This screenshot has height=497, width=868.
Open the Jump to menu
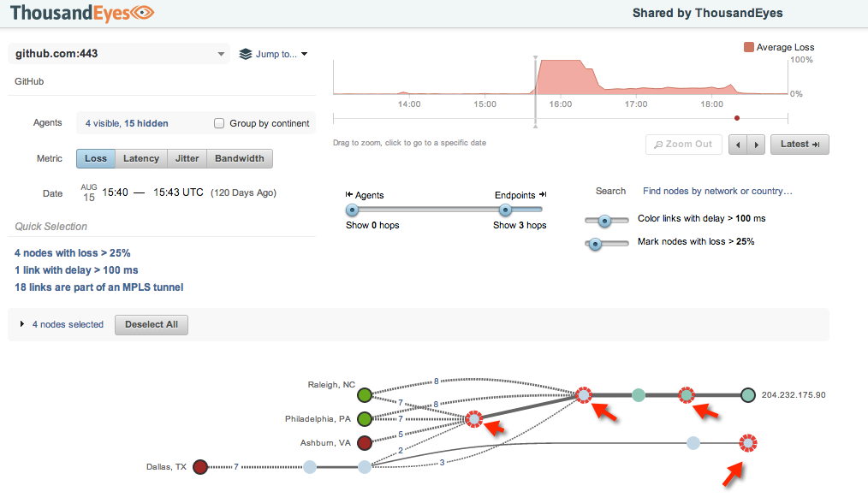click(x=273, y=54)
